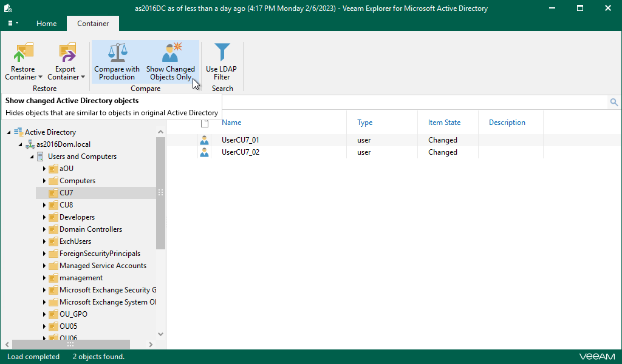Screen dimensions: 622x364
Task: Click the as2016Dom.local domain icon
Action: click(x=30, y=144)
